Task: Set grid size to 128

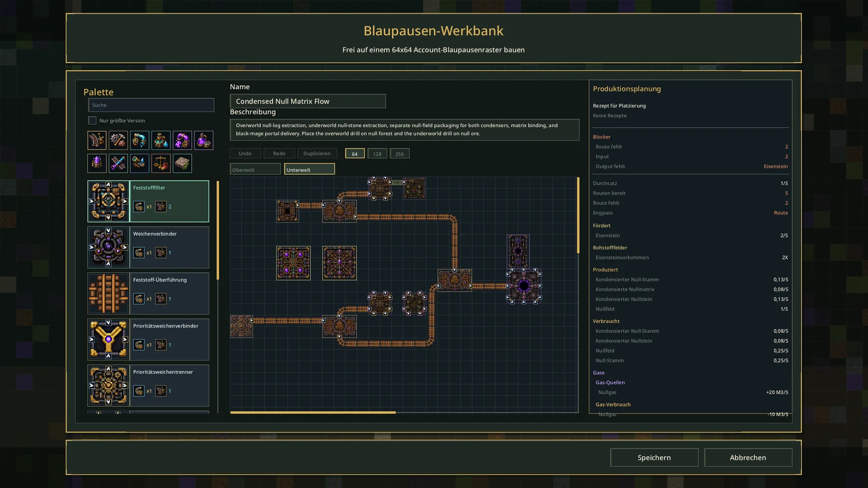Action: tap(377, 154)
